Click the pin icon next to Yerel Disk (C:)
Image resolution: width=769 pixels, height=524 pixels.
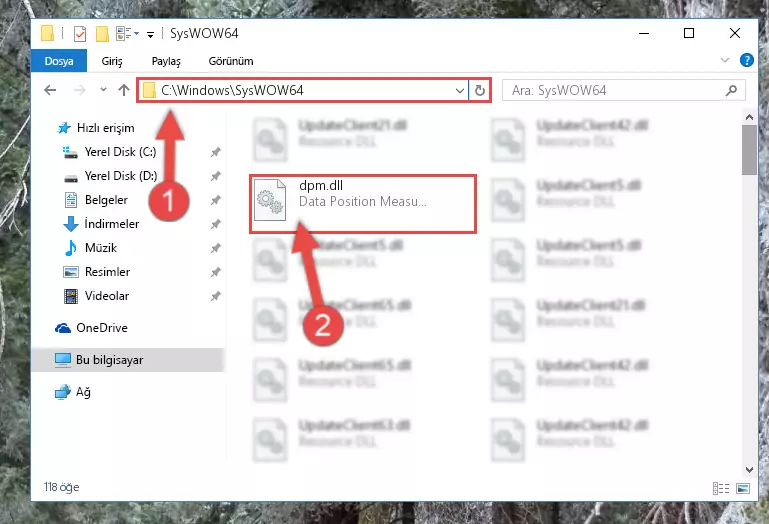click(215, 152)
